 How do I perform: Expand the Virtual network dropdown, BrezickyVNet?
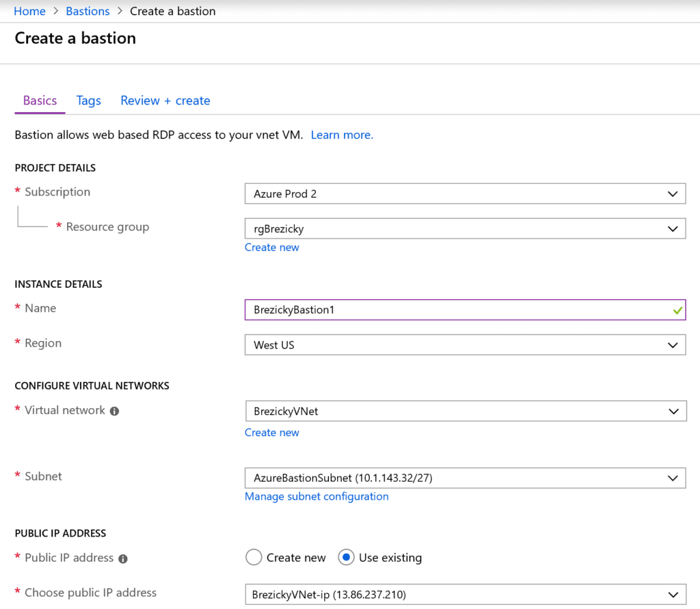click(466, 411)
